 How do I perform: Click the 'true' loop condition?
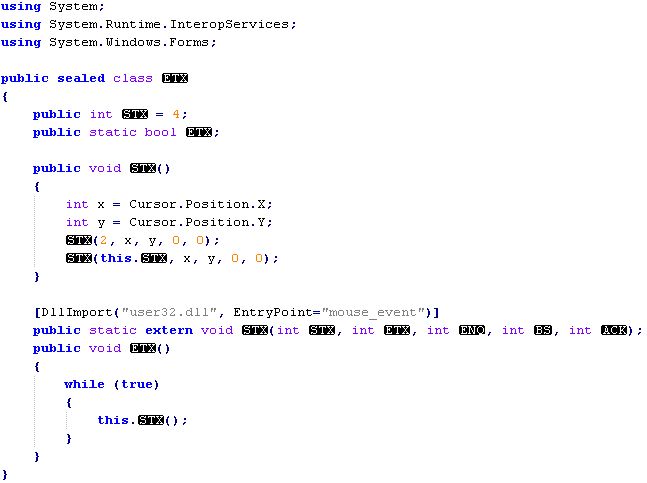pos(137,384)
